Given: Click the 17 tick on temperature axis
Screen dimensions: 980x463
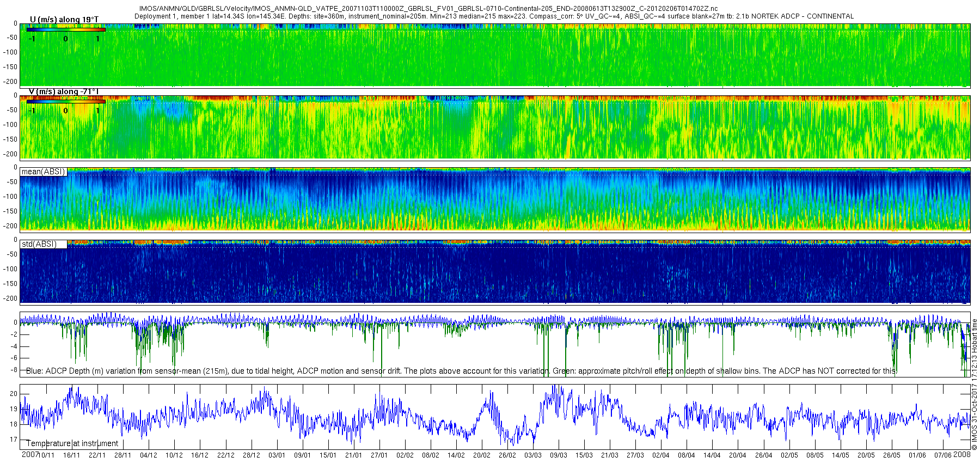Looking at the screenshot, I should click(x=14, y=440).
